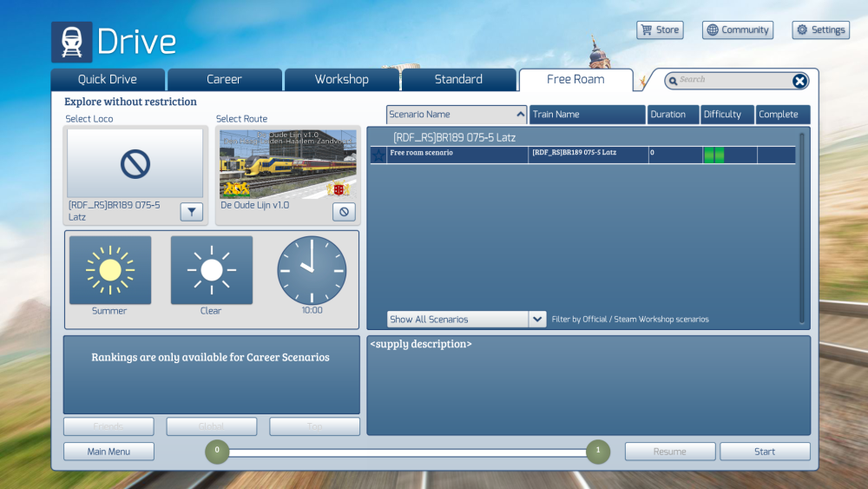Click the right handle of the page slider
This screenshot has width=868, height=489.
coord(597,451)
